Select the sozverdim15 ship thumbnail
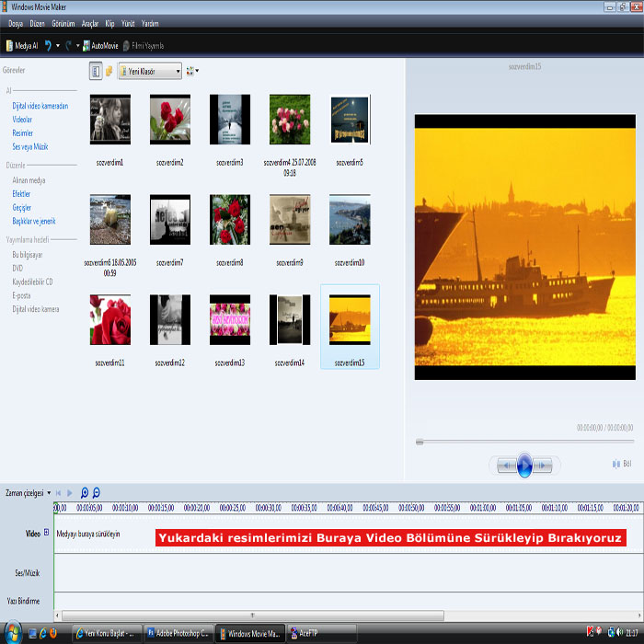Screen dimensions: 644x644 pos(350,319)
